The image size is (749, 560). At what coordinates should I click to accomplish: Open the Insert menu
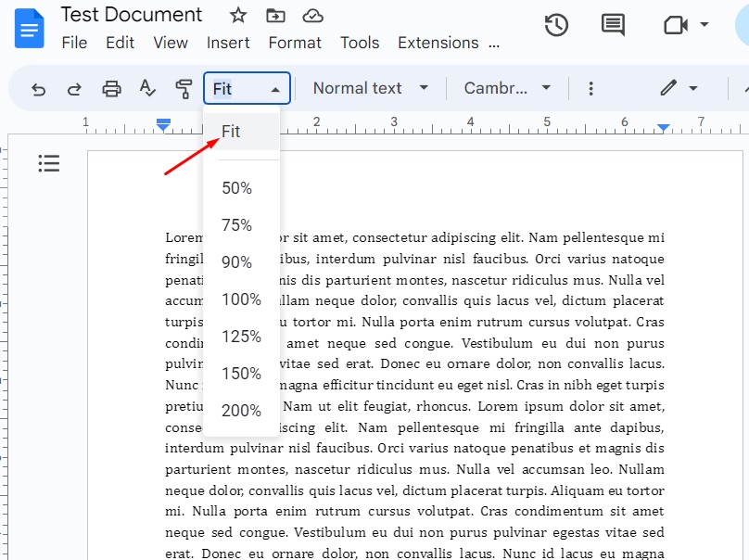(228, 43)
